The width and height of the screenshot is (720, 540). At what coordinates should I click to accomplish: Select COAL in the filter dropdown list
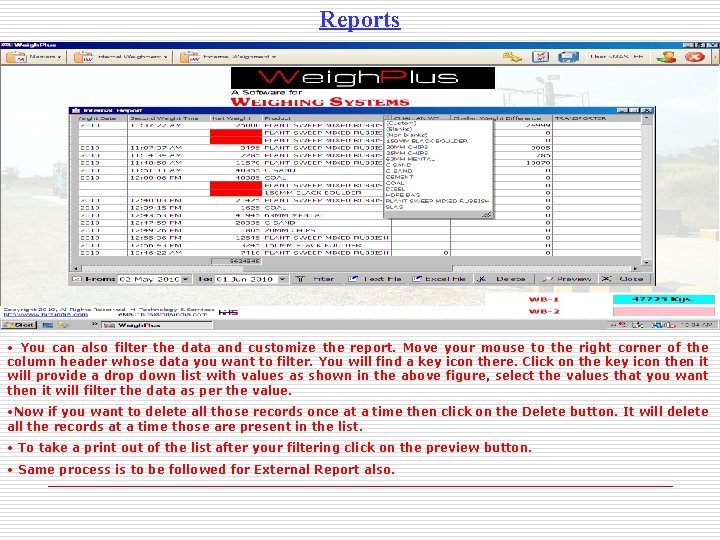click(x=395, y=183)
